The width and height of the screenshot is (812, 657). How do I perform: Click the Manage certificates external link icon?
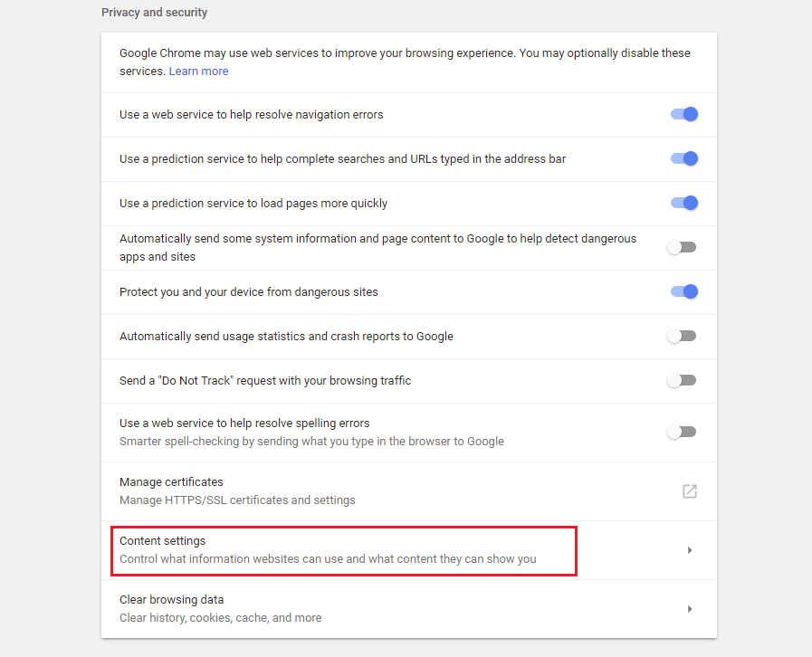(x=689, y=491)
